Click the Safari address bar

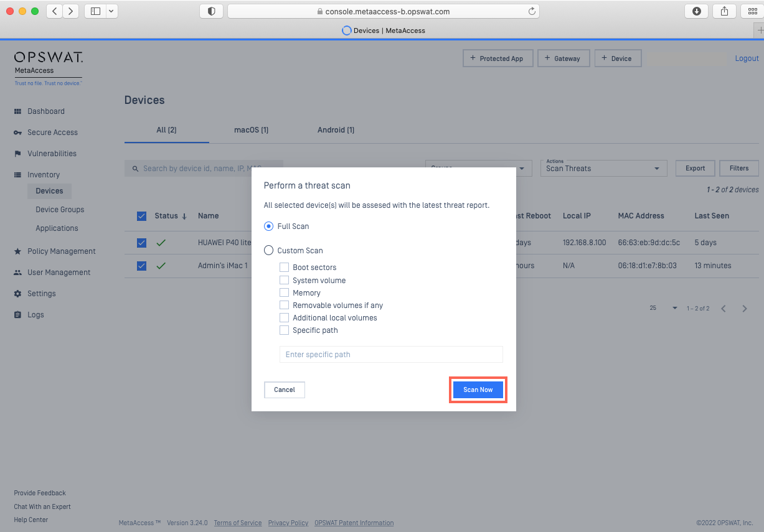[384, 11]
